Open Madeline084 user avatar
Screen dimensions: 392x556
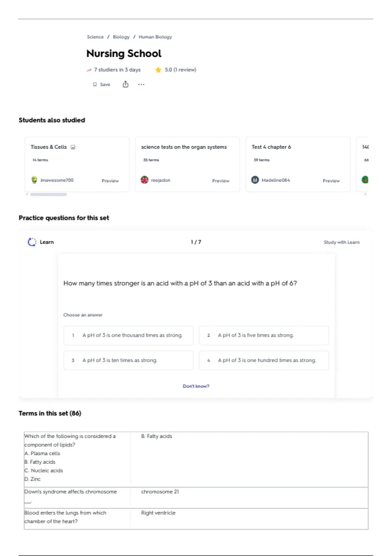(x=255, y=180)
